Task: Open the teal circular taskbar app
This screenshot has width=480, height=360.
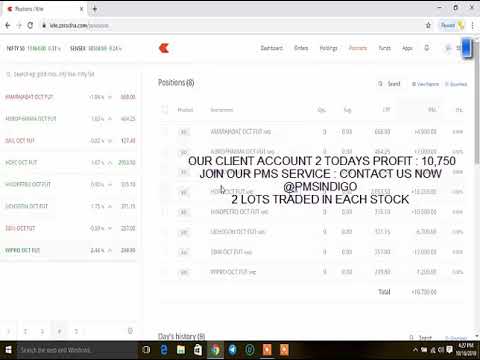Action: coord(250,350)
